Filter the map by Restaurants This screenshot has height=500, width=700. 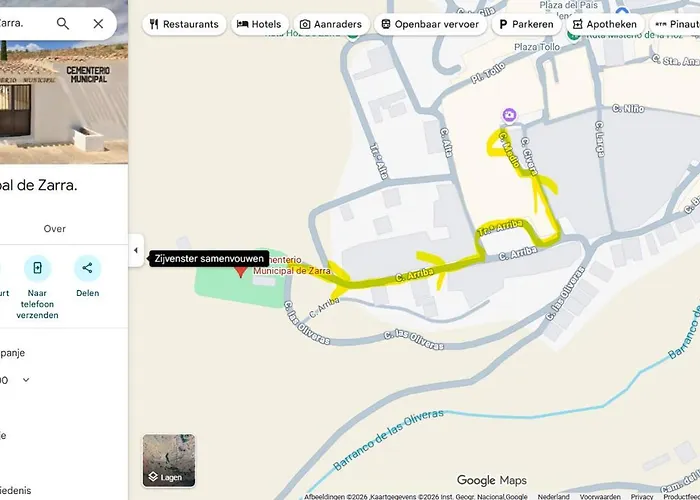(184, 24)
